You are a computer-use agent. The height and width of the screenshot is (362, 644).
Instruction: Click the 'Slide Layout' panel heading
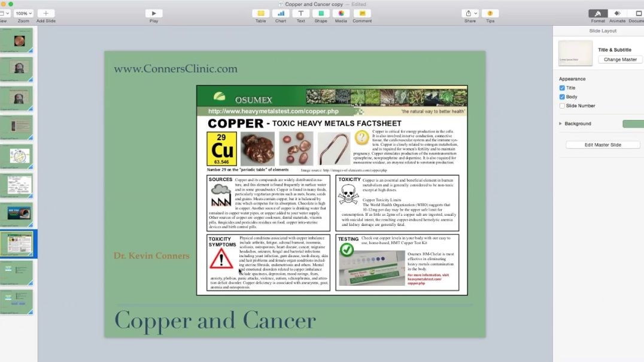[x=603, y=31]
